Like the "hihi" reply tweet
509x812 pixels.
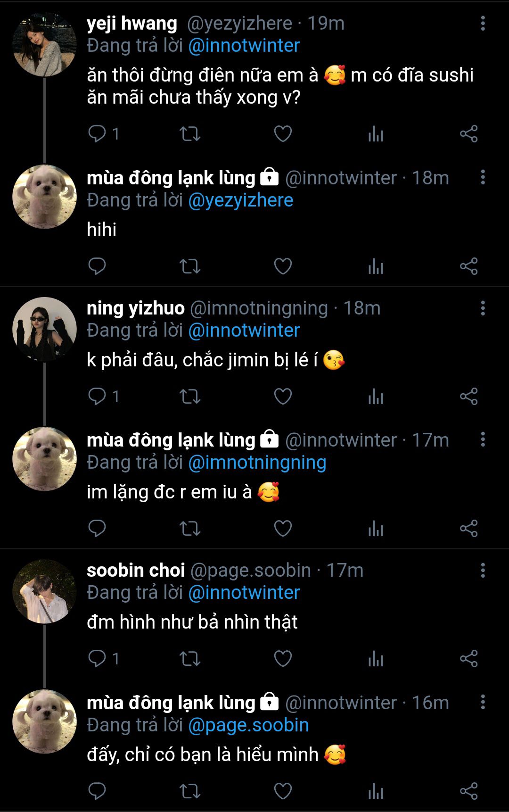(283, 266)
